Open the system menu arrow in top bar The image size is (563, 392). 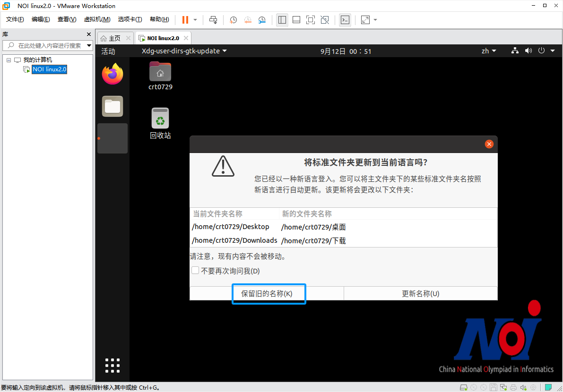point(553,51)
